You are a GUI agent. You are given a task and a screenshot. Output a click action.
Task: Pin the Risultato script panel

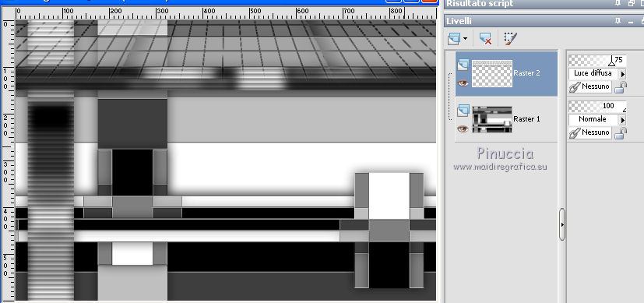click(618, 3)
